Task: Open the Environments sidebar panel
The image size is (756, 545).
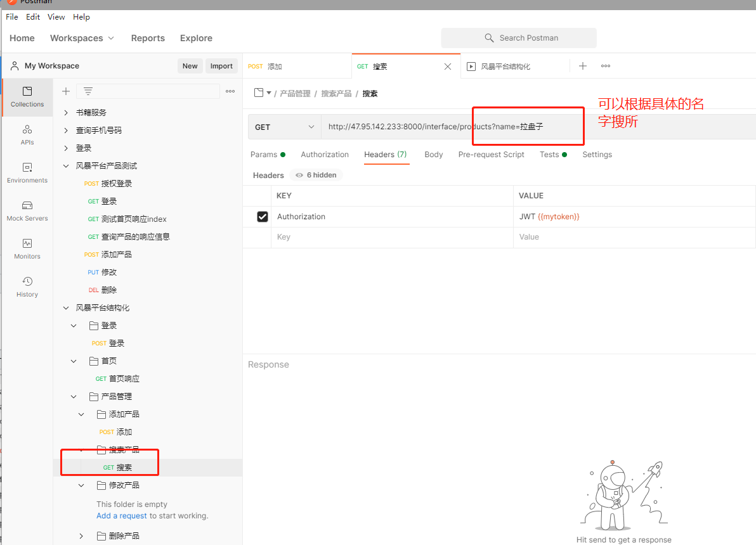Action: (27, 173)
